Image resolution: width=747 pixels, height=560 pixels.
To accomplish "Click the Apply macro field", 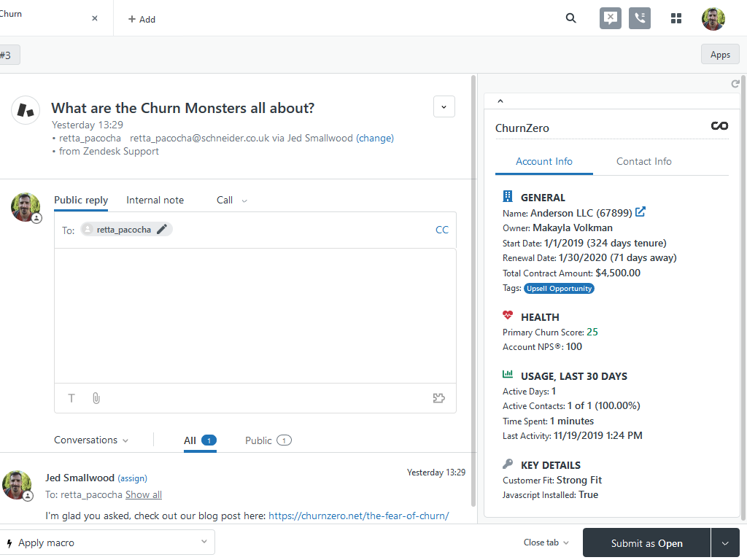I will point(108,542).
